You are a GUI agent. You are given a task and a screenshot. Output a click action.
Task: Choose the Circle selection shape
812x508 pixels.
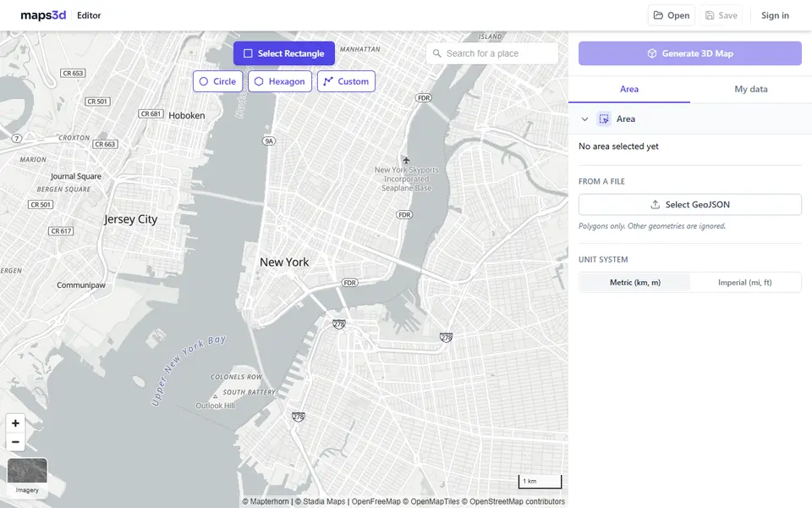click(x=217, y=81)
